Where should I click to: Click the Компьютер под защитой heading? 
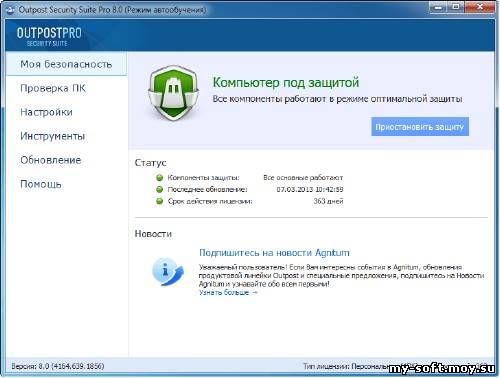tap(286, 82)
